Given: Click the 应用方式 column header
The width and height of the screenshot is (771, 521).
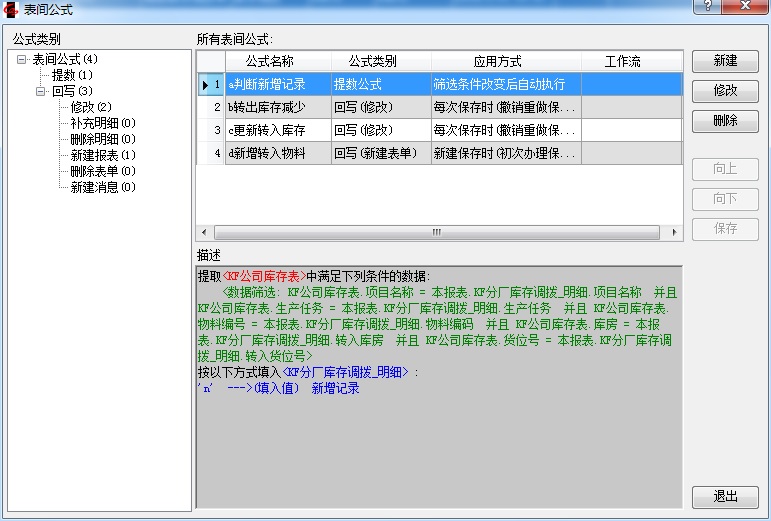Looking at the screenshot, I should [x=505, y=62].
